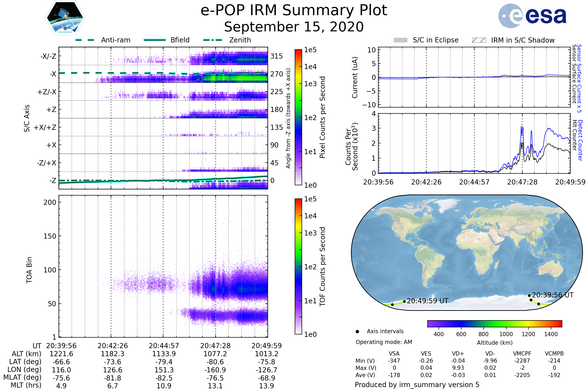Click the Anti-ram dashed legend line
The image size is (588, 392).
(x=85, y=40)
